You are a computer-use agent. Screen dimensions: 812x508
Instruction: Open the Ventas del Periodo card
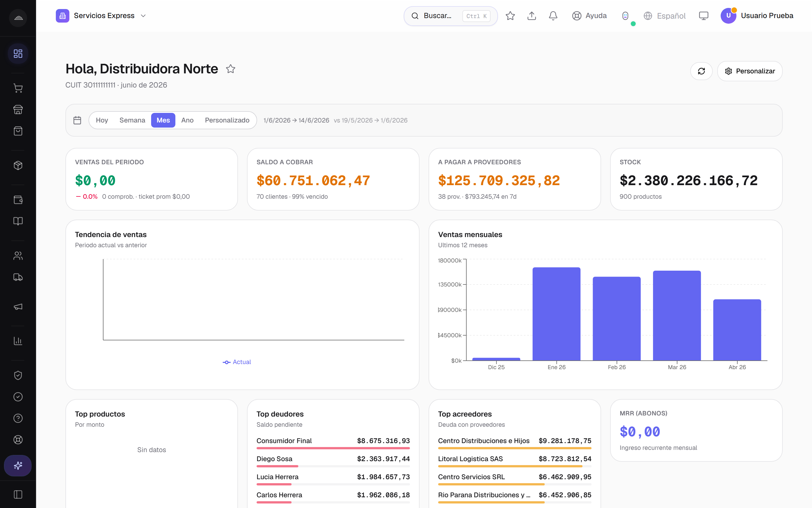click(x=152, y=179)
